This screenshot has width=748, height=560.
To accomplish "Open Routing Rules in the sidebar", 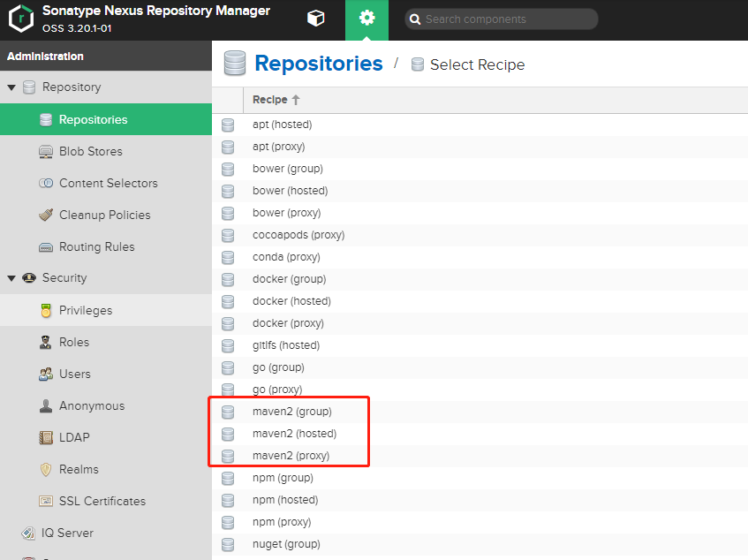I will click(x=106, y=246).
